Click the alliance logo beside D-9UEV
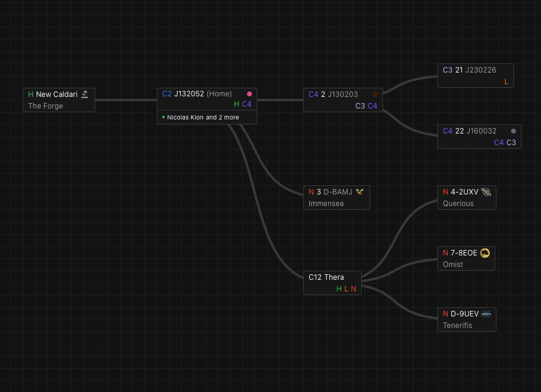The height and width of the screenshot is (392, 541). (x=487, y=313)
